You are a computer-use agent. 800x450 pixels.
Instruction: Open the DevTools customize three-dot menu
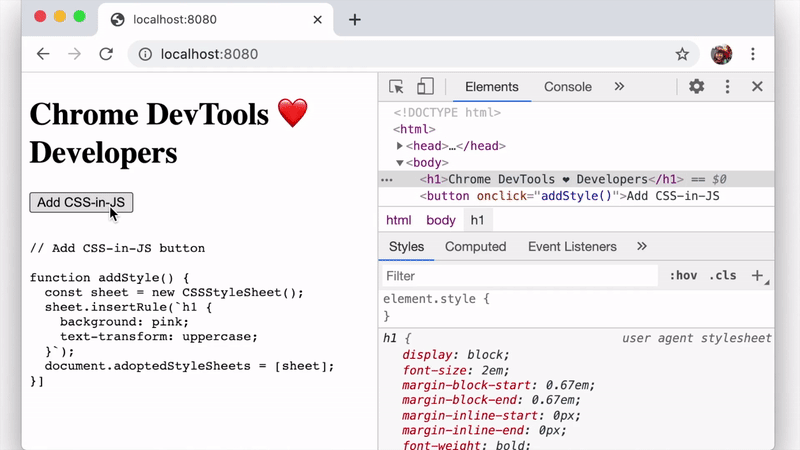pyautogui.click(x=728, y=87)
